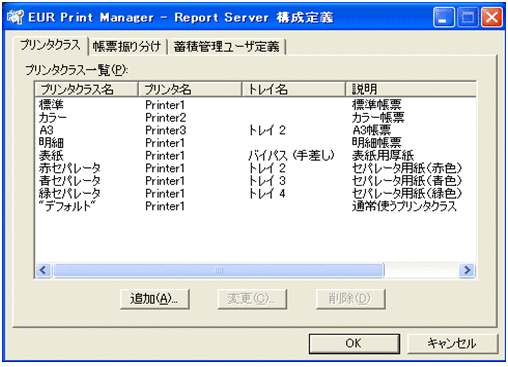The width and height of the screenshot is (508, 367).
Task: Click the EUR Print Manager title bar icon
Action: pyautogui.click(x=15, y=17)
